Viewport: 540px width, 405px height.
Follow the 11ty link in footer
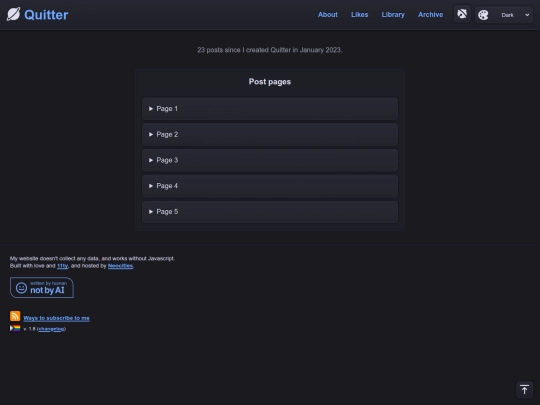tap(62, 266)
